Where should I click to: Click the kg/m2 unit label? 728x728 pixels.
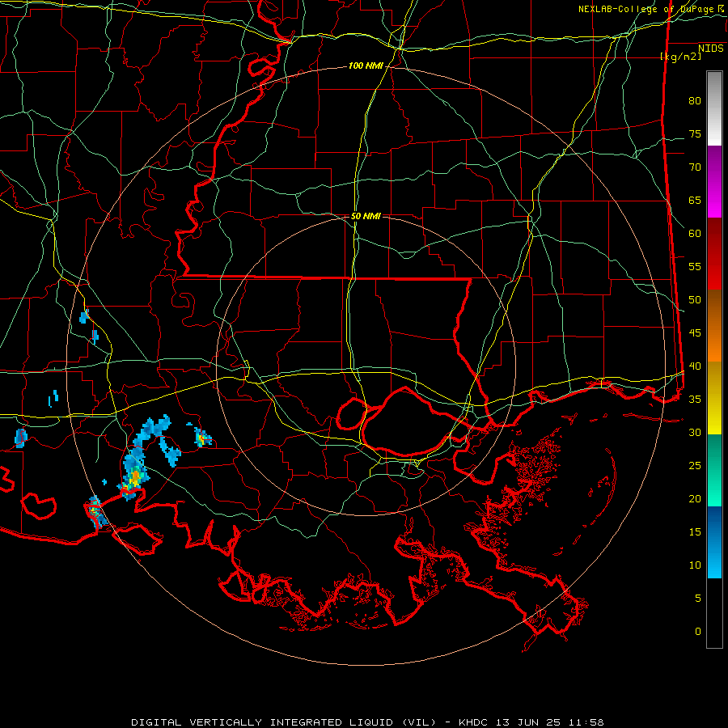680,57
